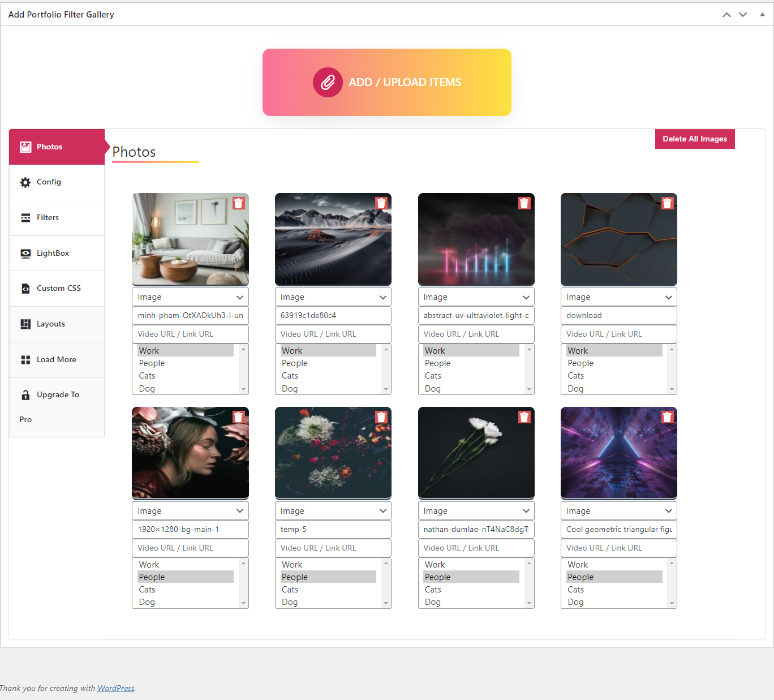Select Dog filter for nathan-dumlao item
This screenshot has width=774, height=700.
pyautogui.click(x=471, y=602)
